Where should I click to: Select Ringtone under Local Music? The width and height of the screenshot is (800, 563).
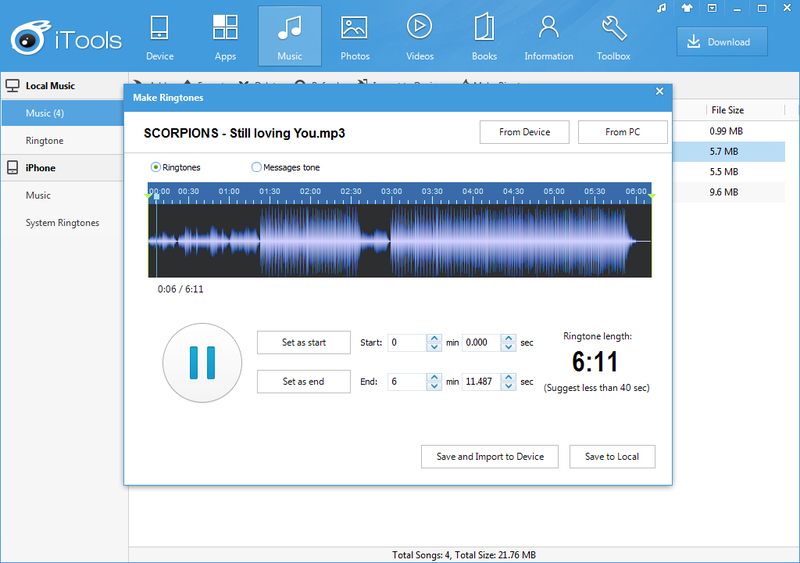[x=45, y=141]
